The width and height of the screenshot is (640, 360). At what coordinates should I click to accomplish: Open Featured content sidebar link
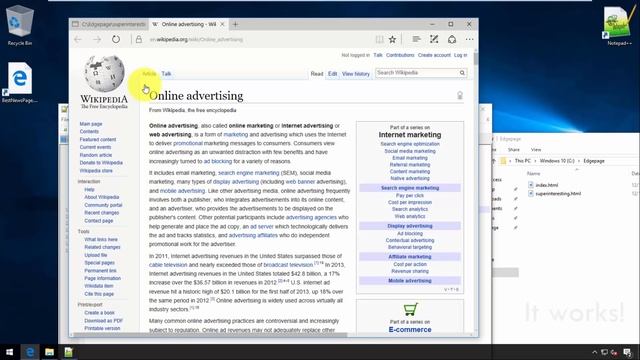point(98,139)
